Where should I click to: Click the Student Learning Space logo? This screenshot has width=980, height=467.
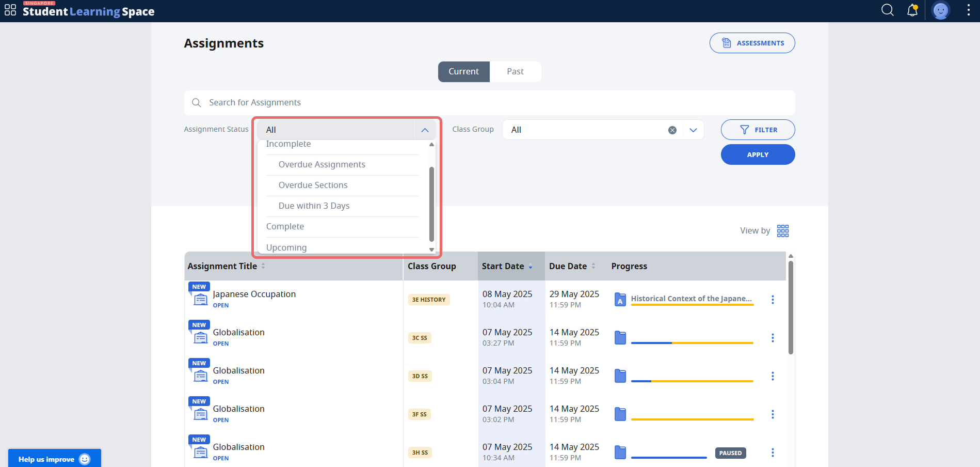pyautogui.click(x=89, y=10)
